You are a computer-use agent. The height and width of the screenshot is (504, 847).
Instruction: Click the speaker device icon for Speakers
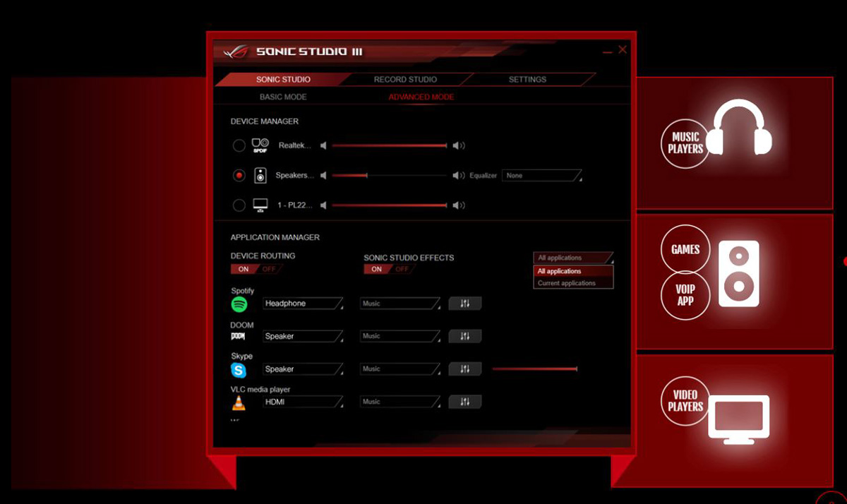260,175
